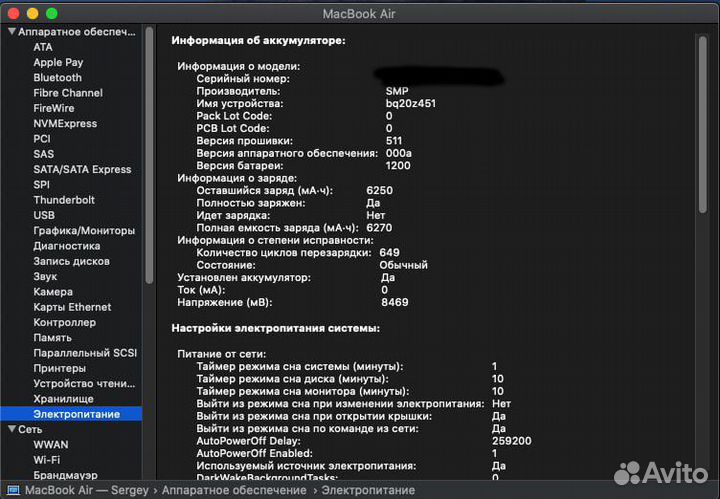Select the Thunderbolt sidebar item

[63, 200]
